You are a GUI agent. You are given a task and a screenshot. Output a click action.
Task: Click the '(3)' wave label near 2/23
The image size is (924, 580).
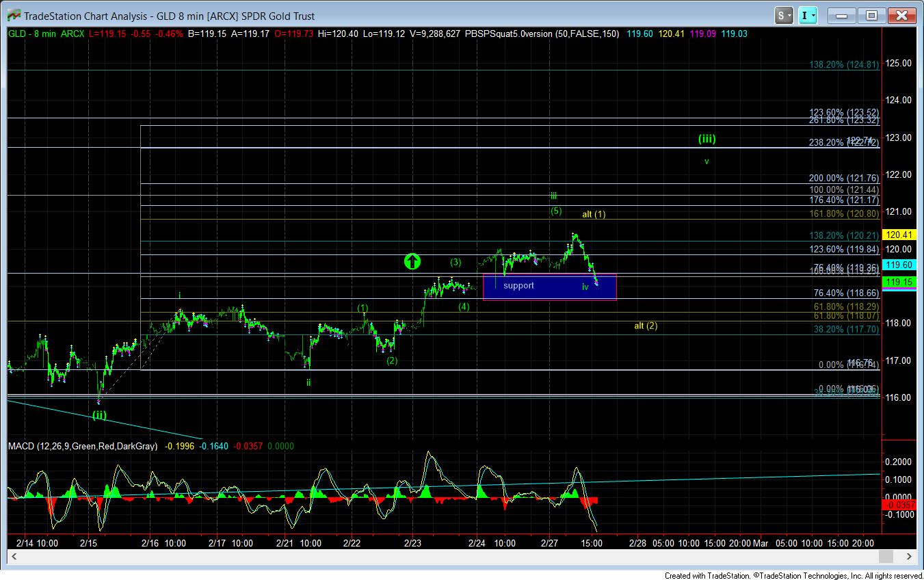tap(456, 262)
